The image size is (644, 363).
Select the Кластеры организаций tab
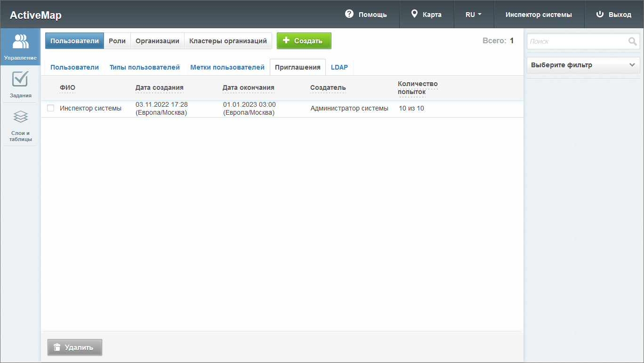click(228, 41)
